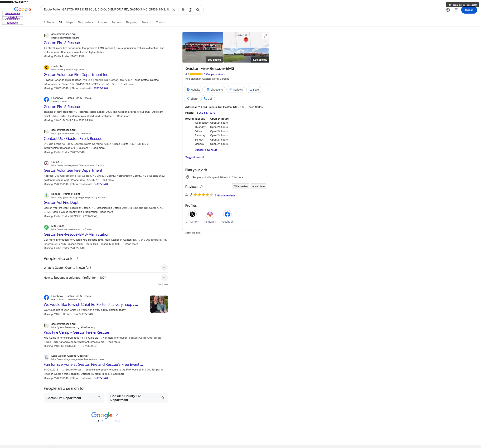Open the Tools dropdown
Viewport: 484px width, 448px height.
(x=161, y=23)
